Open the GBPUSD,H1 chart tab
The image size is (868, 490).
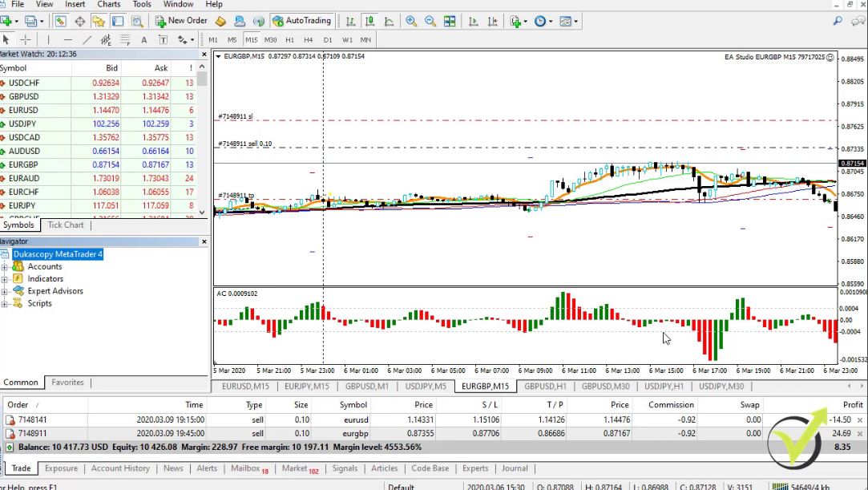coord(543,387)
